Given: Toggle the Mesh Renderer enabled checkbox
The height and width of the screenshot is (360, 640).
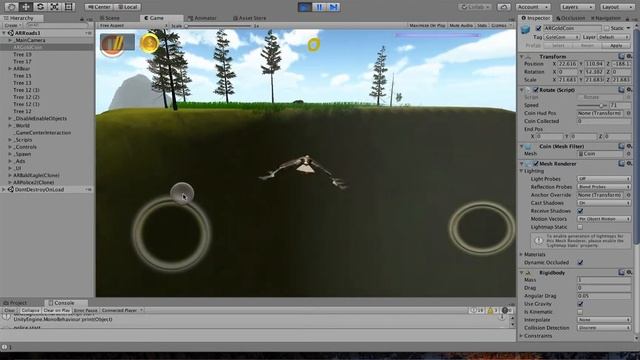Looking at the screenshot, I should pos(536,164).
